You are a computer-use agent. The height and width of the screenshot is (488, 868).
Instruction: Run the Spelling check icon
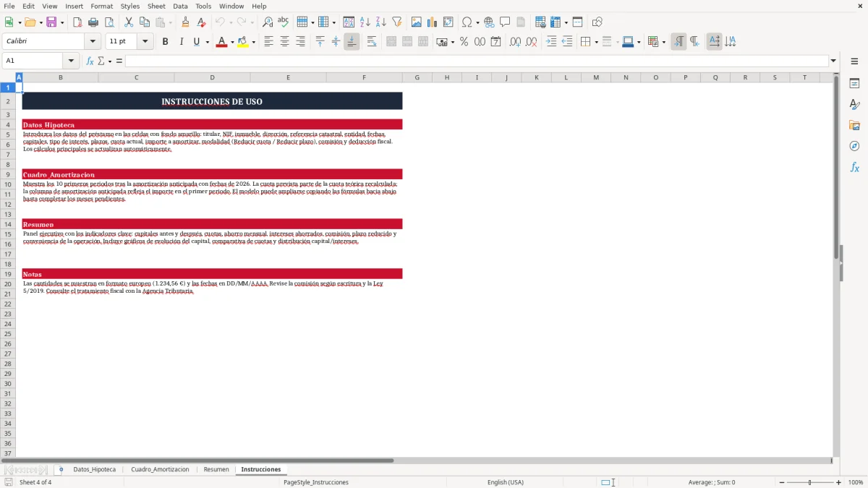[284, 22]
